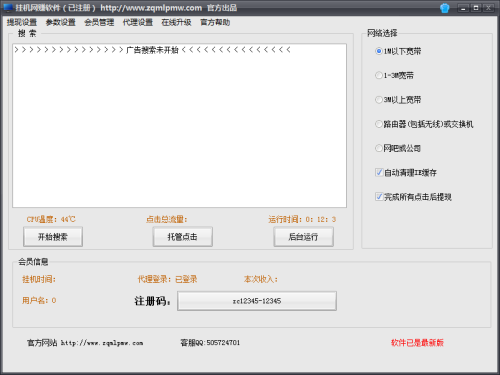Click the blue skin icon in title bar
This screenshot has height=375, width=500.
pos(445,8)
